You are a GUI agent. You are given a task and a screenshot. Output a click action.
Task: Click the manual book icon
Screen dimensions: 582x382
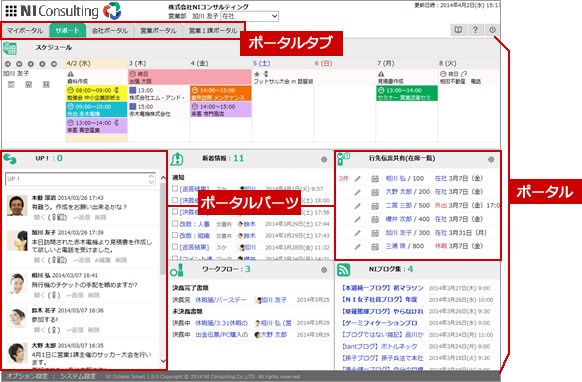click(458, 30)
